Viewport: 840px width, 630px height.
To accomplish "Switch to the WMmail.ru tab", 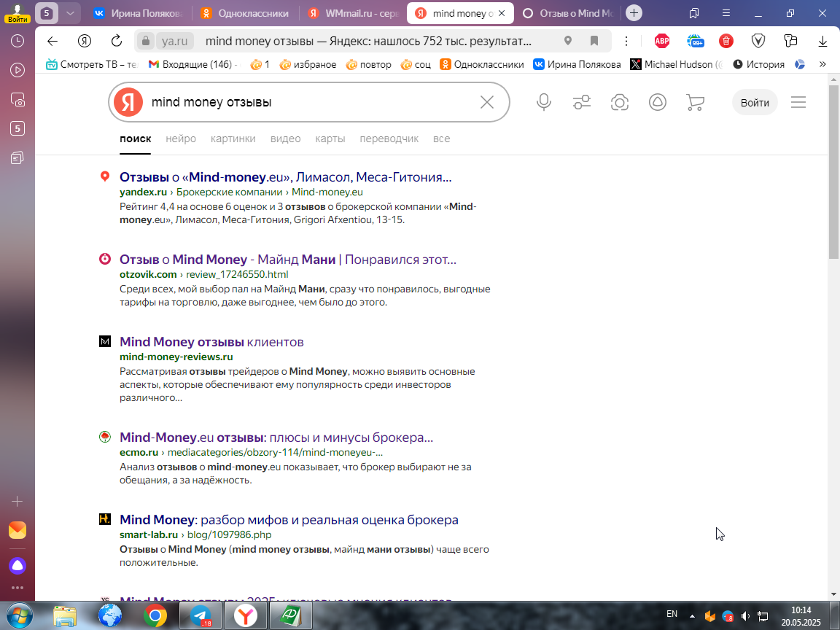I will [x=352, y=13].
